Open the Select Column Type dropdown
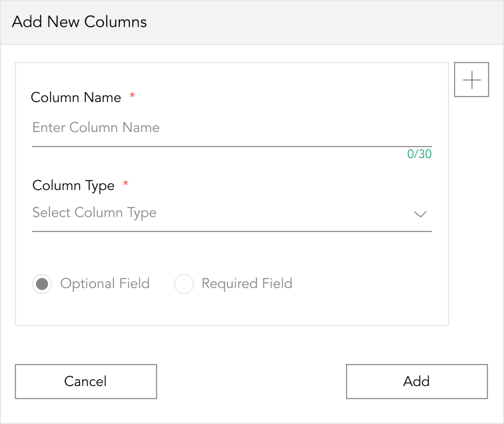The width and height of the screenshot is (504, 424). 232,213
